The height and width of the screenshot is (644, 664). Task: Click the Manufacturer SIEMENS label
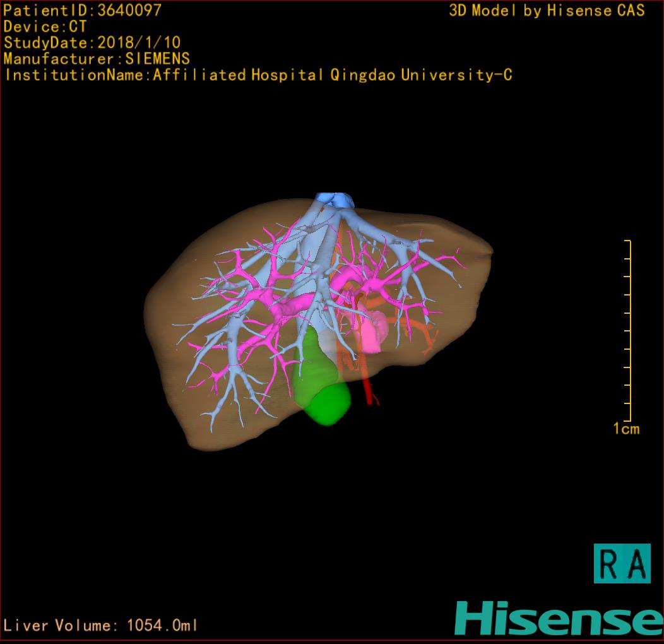click(x=97, y=59)
